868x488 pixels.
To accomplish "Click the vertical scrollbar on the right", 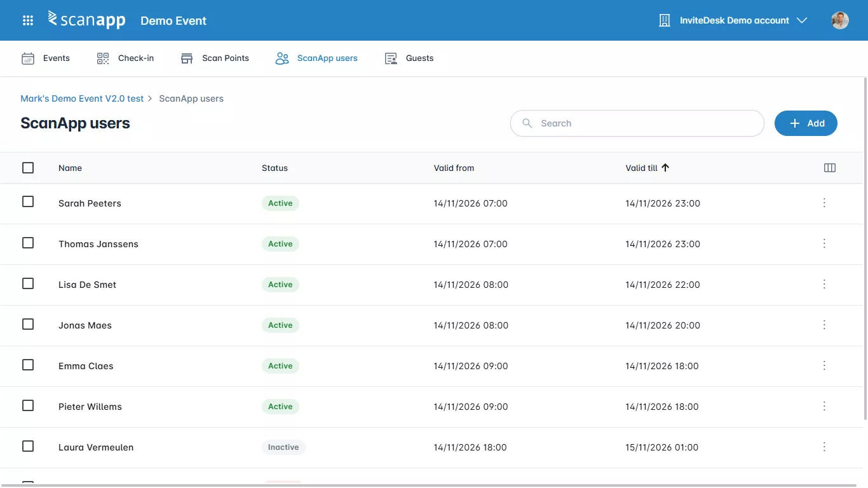I will pos(865,248).
